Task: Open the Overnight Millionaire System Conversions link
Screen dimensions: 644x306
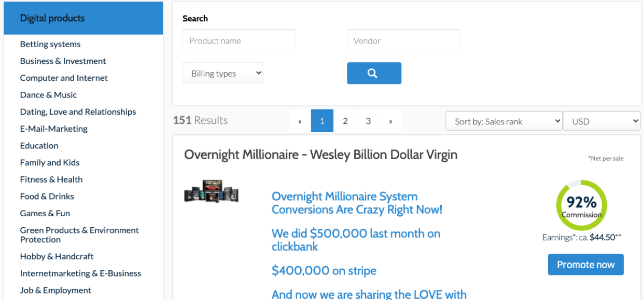Action: pyautogui.click(x=357, y=203)
